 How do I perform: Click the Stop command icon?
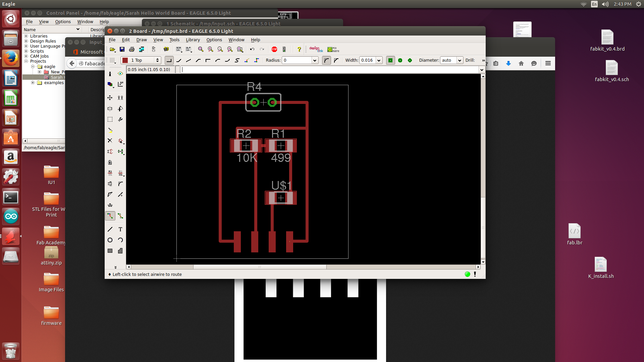274,49
